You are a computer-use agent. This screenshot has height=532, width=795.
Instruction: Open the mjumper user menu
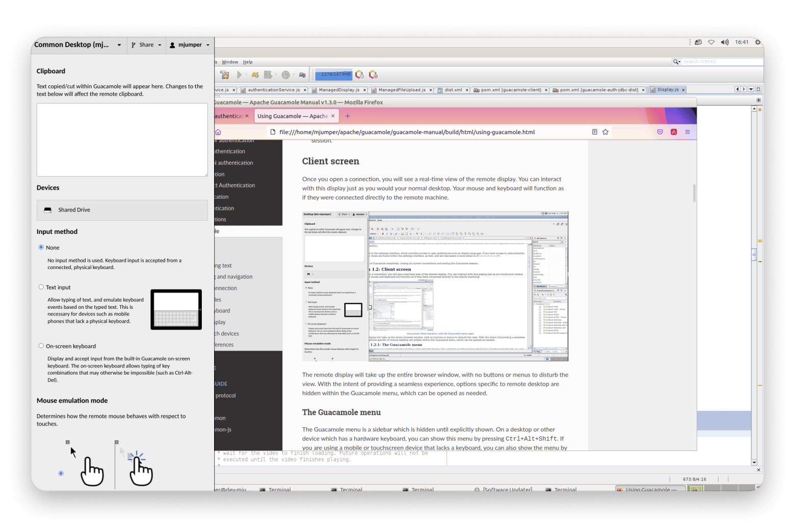tap(190, 45)
